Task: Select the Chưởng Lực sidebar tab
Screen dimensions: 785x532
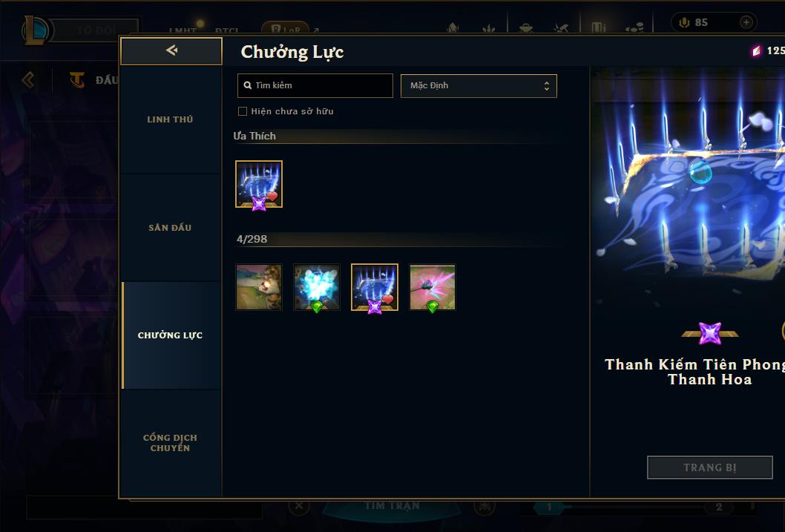Action: point(170,335)
